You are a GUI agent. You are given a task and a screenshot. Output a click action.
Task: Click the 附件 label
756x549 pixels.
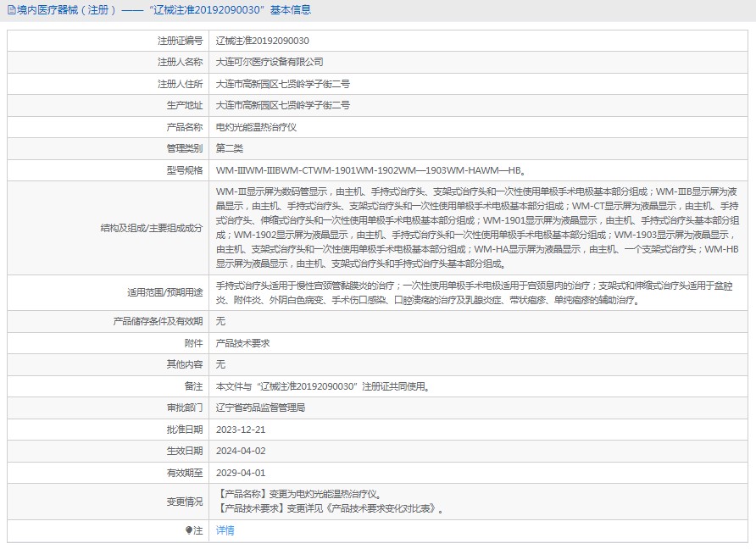pyautogui.click(x=193, y=343)
